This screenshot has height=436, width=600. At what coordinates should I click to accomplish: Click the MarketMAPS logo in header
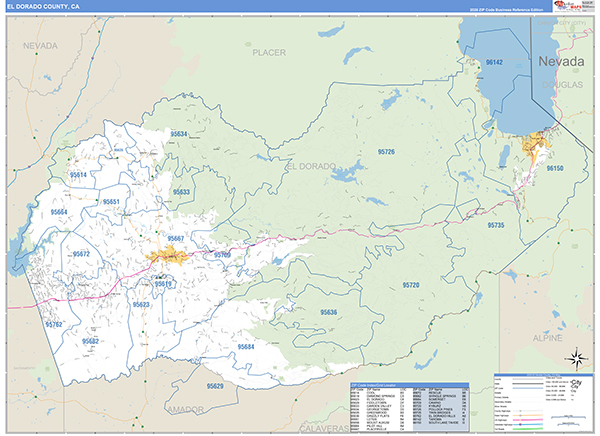pos(568,6)
